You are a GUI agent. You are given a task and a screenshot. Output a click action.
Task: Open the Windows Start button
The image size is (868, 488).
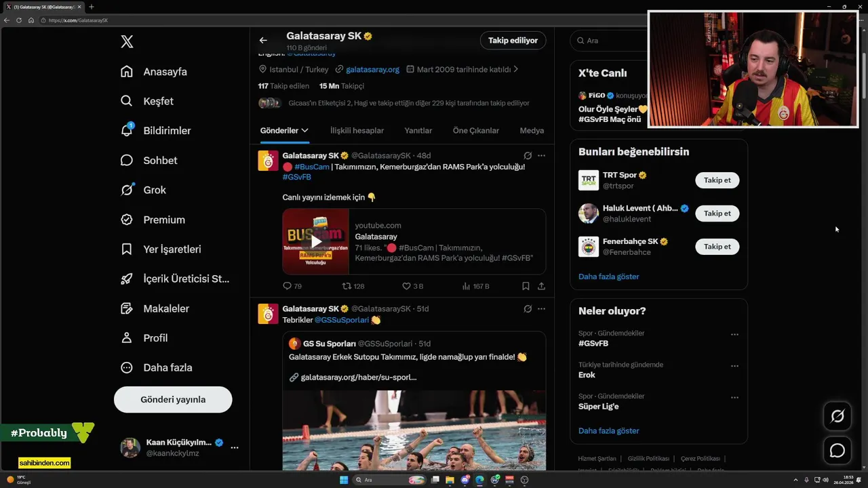coord(344,480)
